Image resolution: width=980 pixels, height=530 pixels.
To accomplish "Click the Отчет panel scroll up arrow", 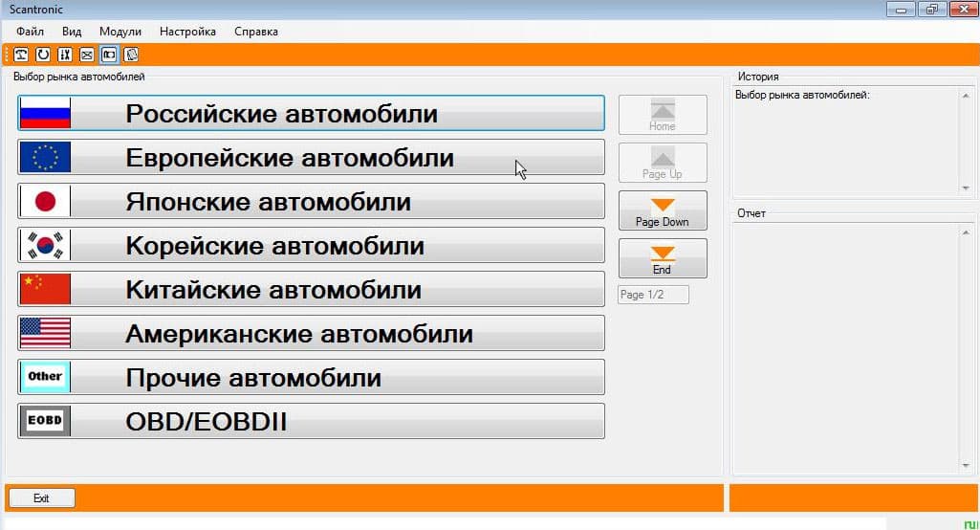I will point(966,232).
